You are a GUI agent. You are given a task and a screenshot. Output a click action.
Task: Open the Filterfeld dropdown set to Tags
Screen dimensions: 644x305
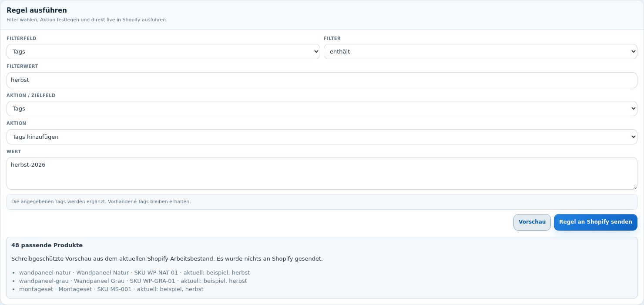[x=163, y=51]
